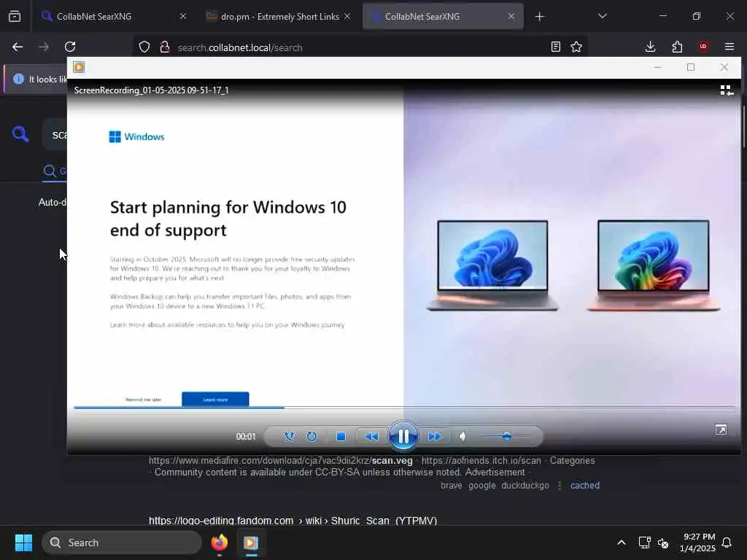
Task: Click "duckduckgo" engine label in result
Action: pos(525,485)
